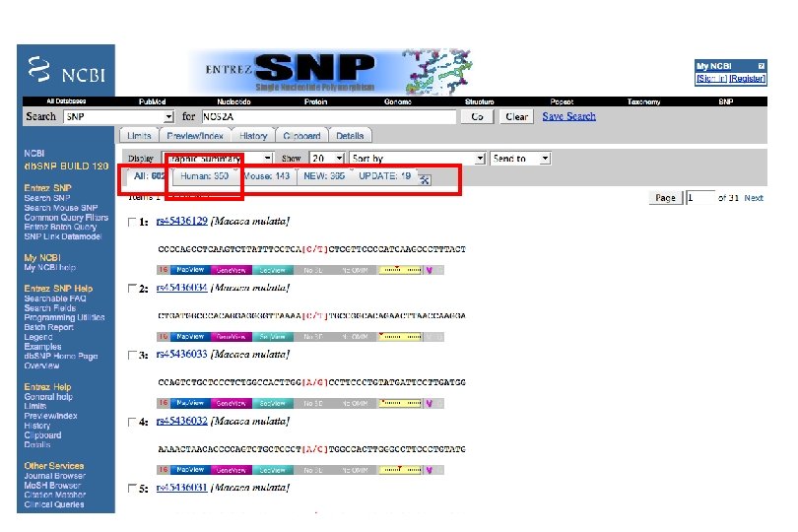Click GeneView icon for rs45436032
Viewport: 798px width, 532px height.
coord(232,470)
